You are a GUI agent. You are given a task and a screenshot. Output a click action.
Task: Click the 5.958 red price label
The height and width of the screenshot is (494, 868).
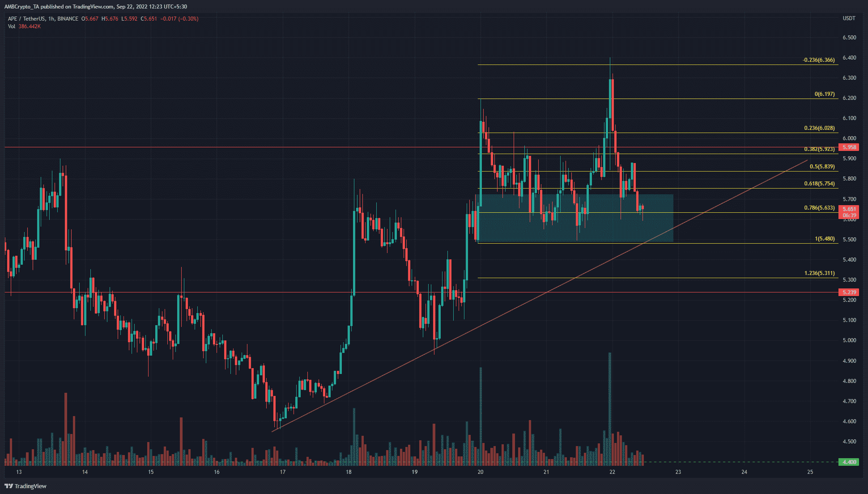pos(849,147)
